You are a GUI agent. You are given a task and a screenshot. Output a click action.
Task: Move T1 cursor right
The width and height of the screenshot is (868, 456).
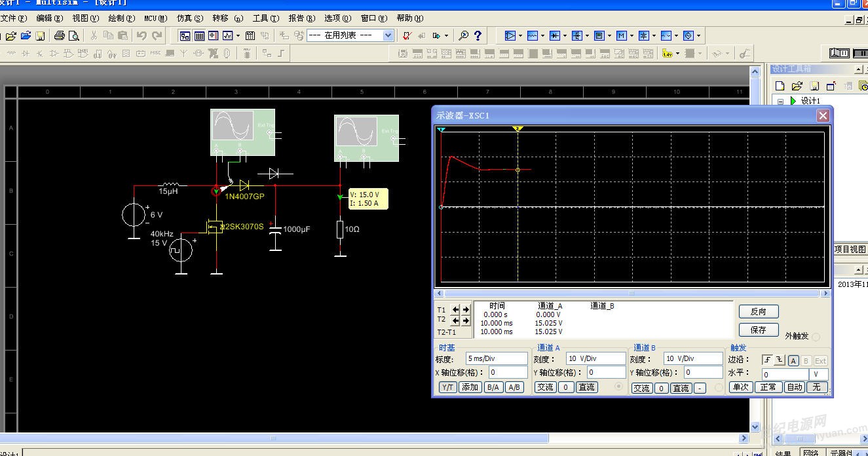tap(466, 309)
